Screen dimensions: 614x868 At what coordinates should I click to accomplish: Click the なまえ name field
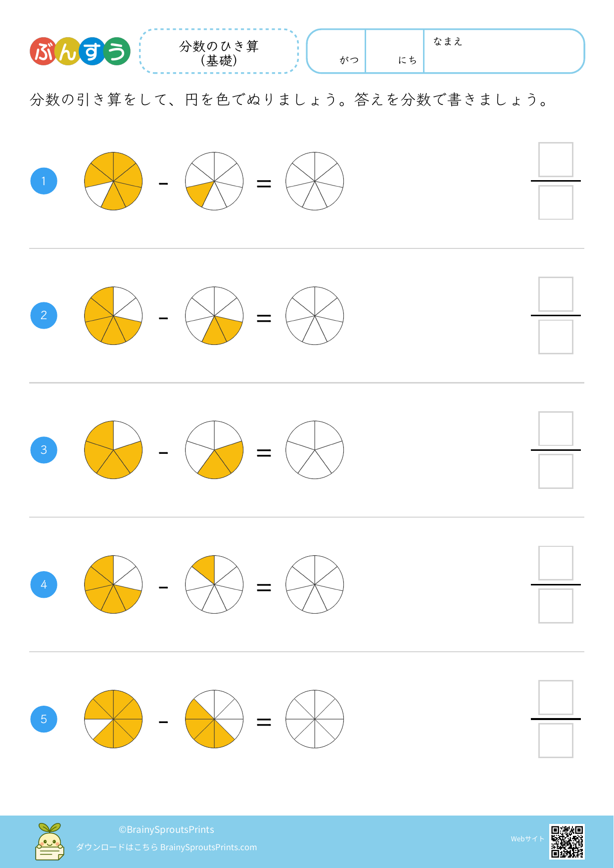(504, 51)
